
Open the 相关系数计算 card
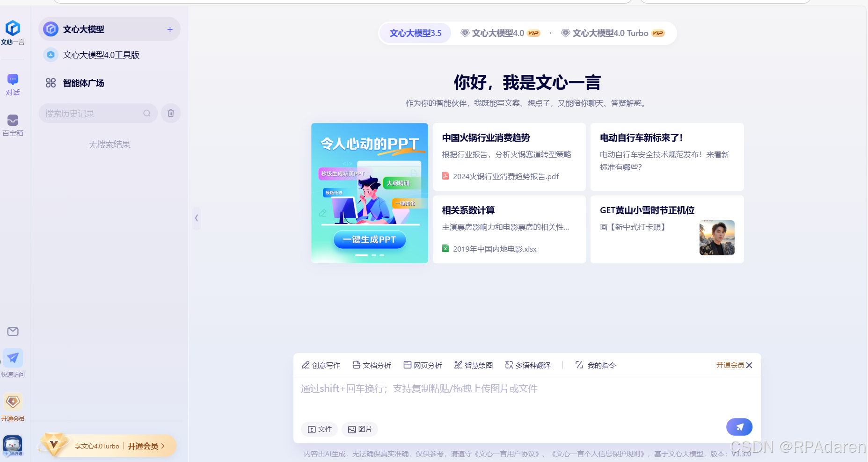509,229
